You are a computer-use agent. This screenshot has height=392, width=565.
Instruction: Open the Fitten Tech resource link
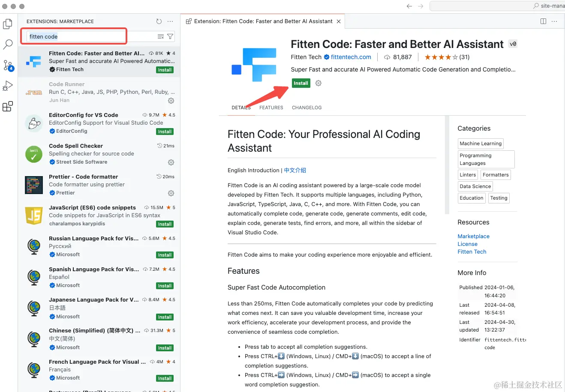tap(472, 251)
